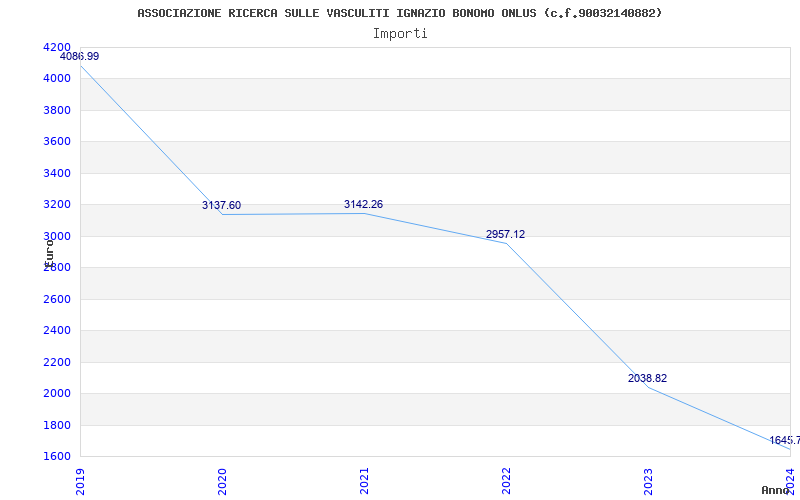Click the y-axis value 3600
This screenshot has width=800, height=500.
[57, 142]
